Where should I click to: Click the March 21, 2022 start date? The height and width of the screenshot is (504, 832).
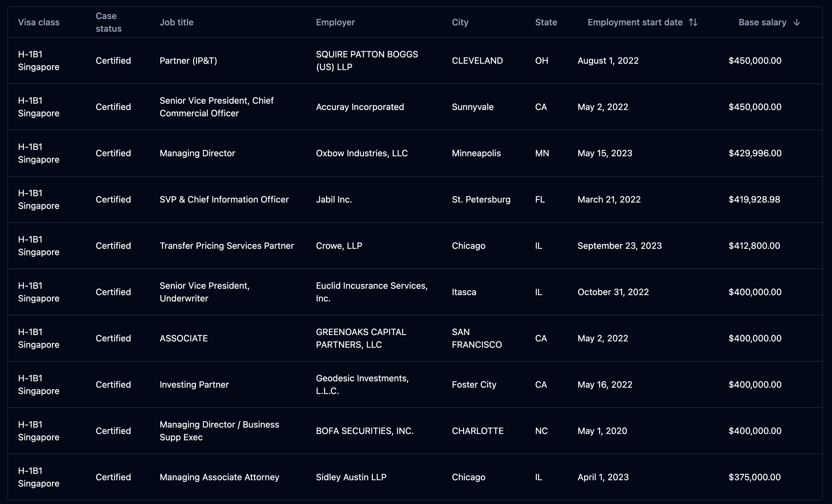609,199
